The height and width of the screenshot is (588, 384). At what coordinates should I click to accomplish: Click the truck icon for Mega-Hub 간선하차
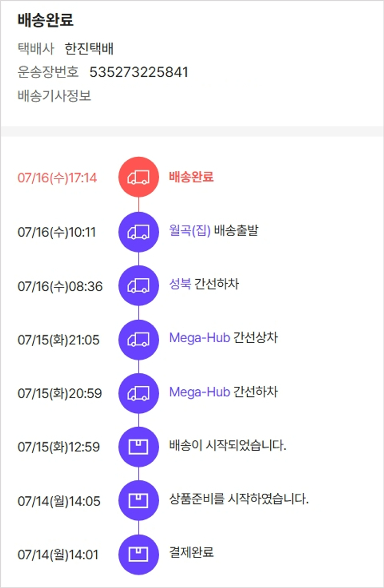pos(139,393)
